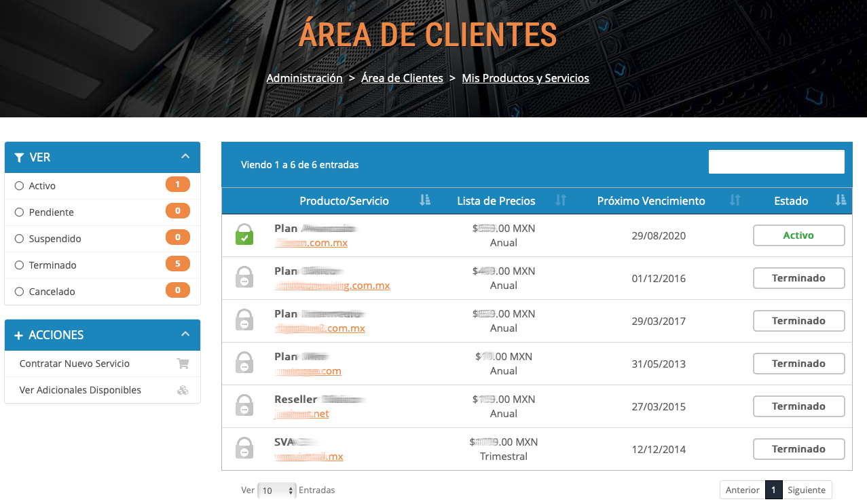Click the cubes icon for Ver Adicionales Disponibles
867x504 pixels.
(183, 390)
